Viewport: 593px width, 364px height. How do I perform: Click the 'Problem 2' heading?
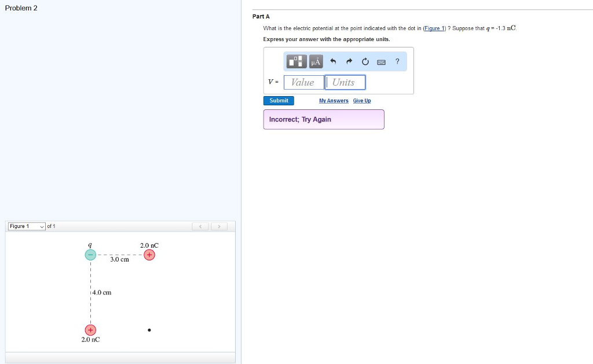(x=21, y=8)
